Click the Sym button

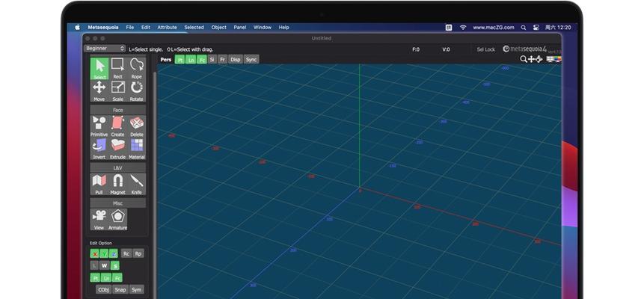[137, 289]
